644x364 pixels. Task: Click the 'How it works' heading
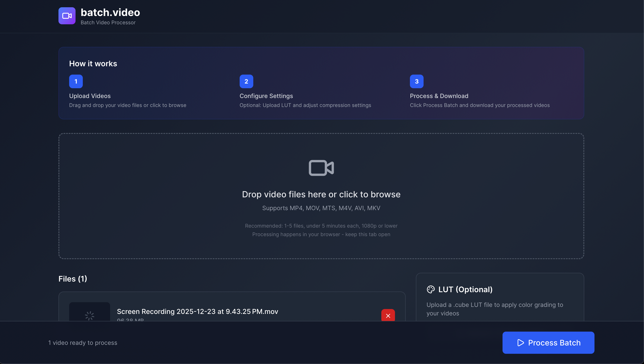[x=93, y=64]
